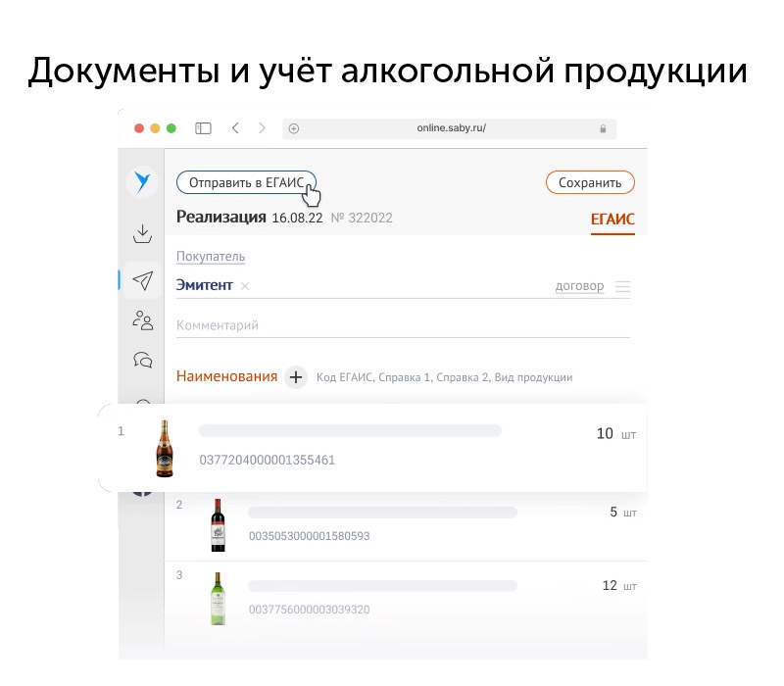Open the chat bubbles sidebar icon
784x686 pixels.
tap(142, 360)
